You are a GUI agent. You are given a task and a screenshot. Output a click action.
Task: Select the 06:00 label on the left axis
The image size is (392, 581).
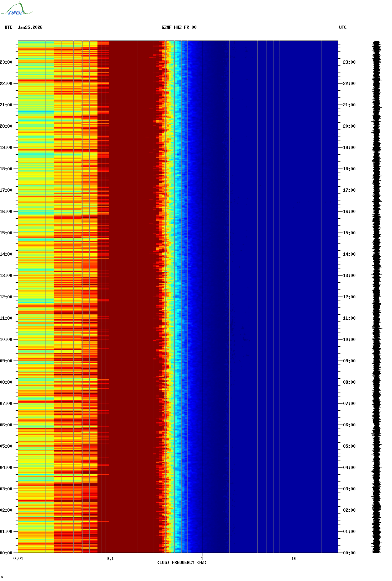[x=6, y=425]
